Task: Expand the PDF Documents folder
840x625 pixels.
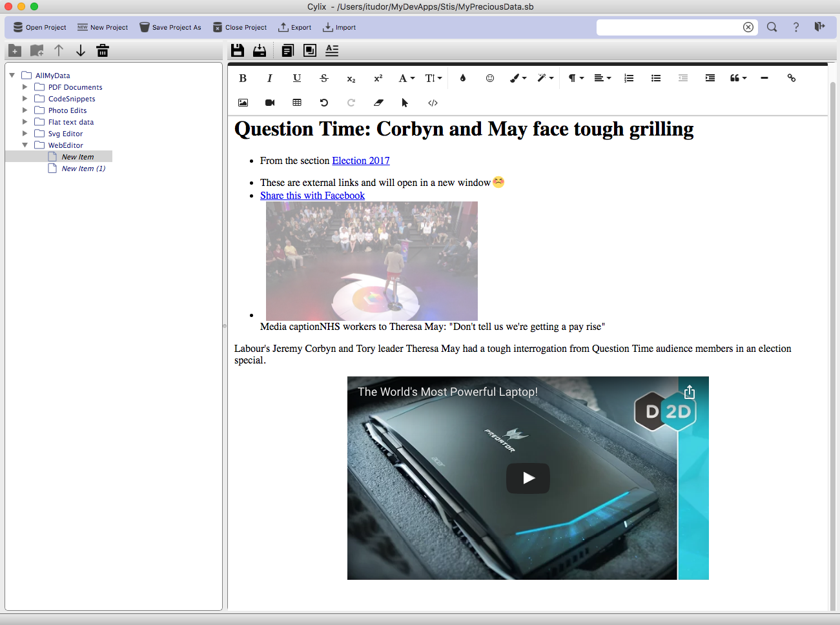Action: point(25,87)
